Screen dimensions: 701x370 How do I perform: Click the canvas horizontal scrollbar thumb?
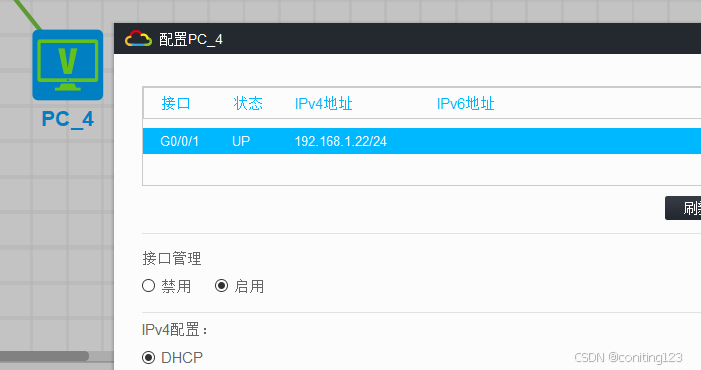44,356
